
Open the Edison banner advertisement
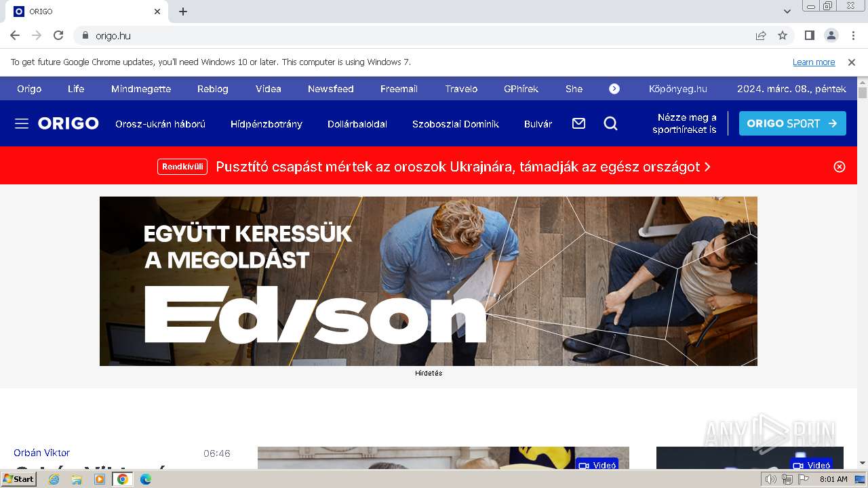(x=429, y=281)
